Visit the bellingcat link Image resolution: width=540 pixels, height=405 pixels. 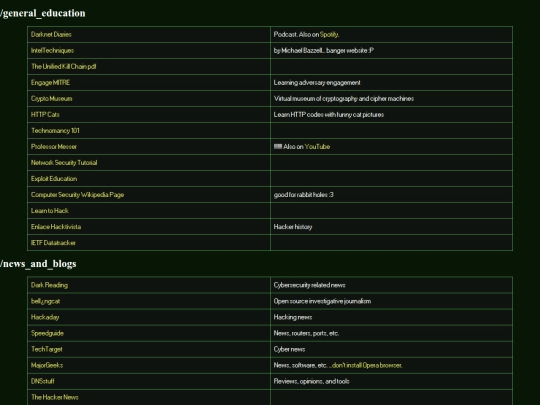pyautogui.click(x=45, y=301)
